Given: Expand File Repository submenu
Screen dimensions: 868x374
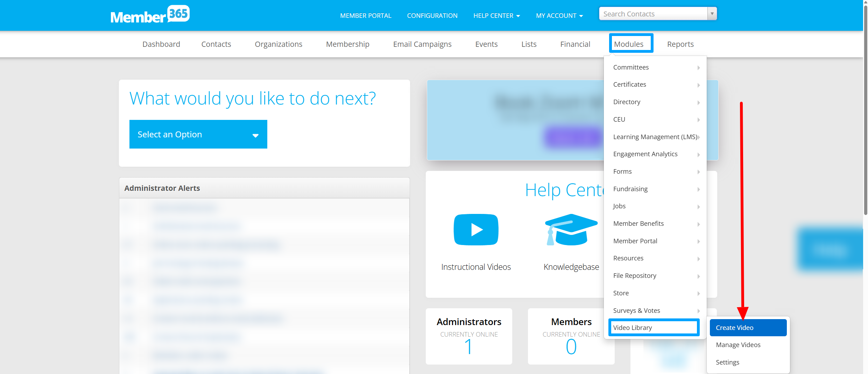Looking at the screenshot, I should (x=655, y=276).
